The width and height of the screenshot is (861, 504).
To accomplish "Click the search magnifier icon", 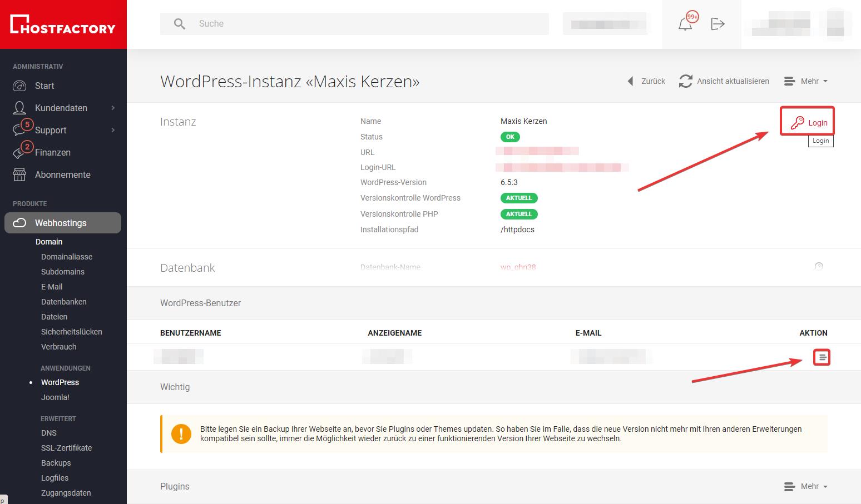I will [179, 24].
